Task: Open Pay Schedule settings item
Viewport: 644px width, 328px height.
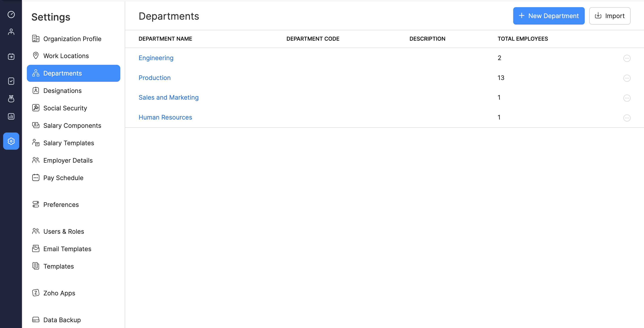Action: tap(63, 178)
